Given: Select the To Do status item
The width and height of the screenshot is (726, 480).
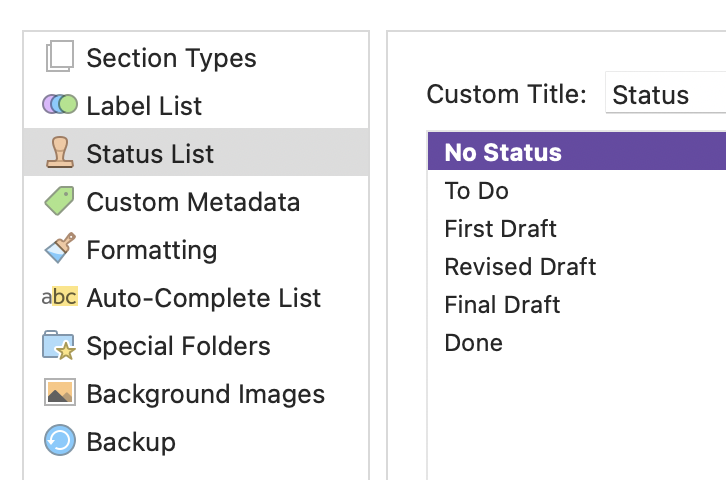Looking at the screenshot, I should 577,191.
